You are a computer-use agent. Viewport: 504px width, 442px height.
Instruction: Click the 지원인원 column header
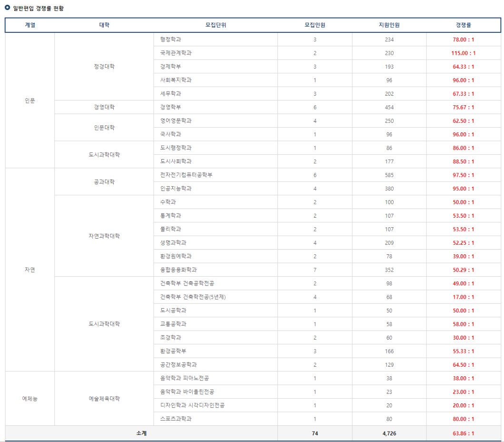coord(389,25)
